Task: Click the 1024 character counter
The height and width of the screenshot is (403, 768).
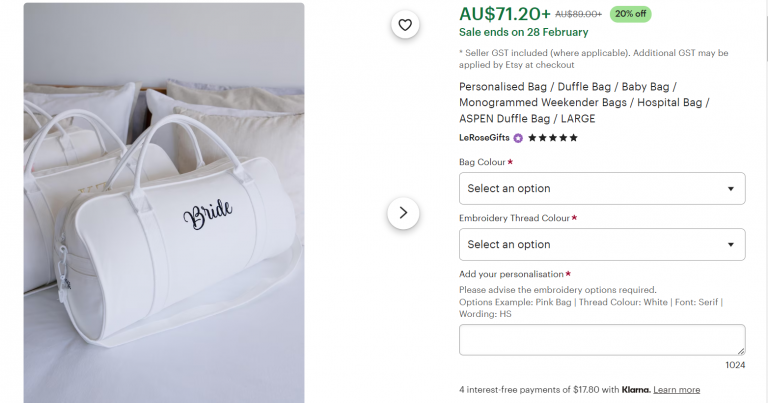Action: (x=735, y=365)
